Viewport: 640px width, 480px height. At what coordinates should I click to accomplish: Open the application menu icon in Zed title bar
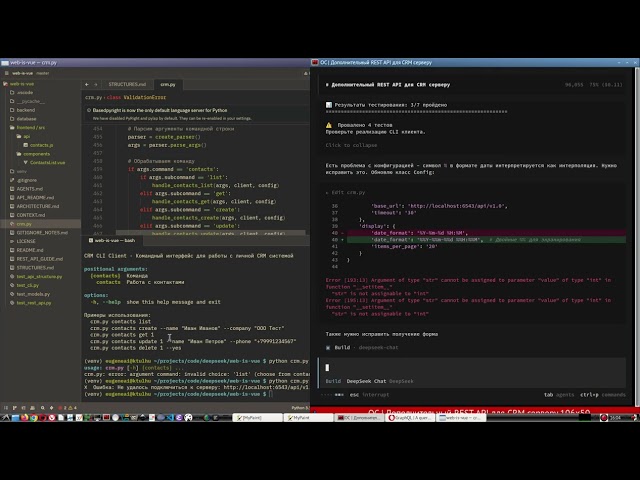tap(6, 73)
